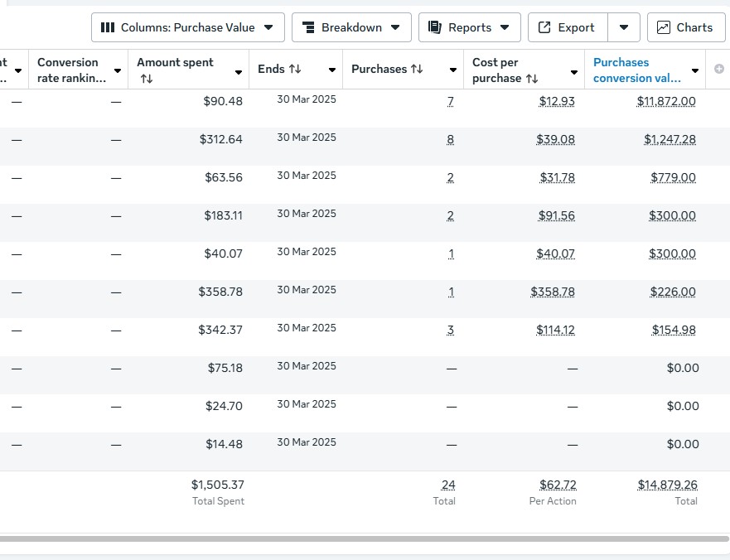Click the Charts graph icon
The width and height of the screenshot is (730, 560).
point(664,27)
